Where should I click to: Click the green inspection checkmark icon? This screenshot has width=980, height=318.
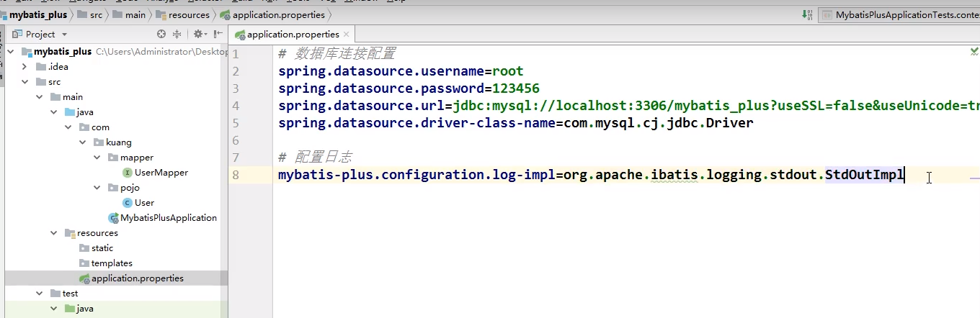pos(974,52)
